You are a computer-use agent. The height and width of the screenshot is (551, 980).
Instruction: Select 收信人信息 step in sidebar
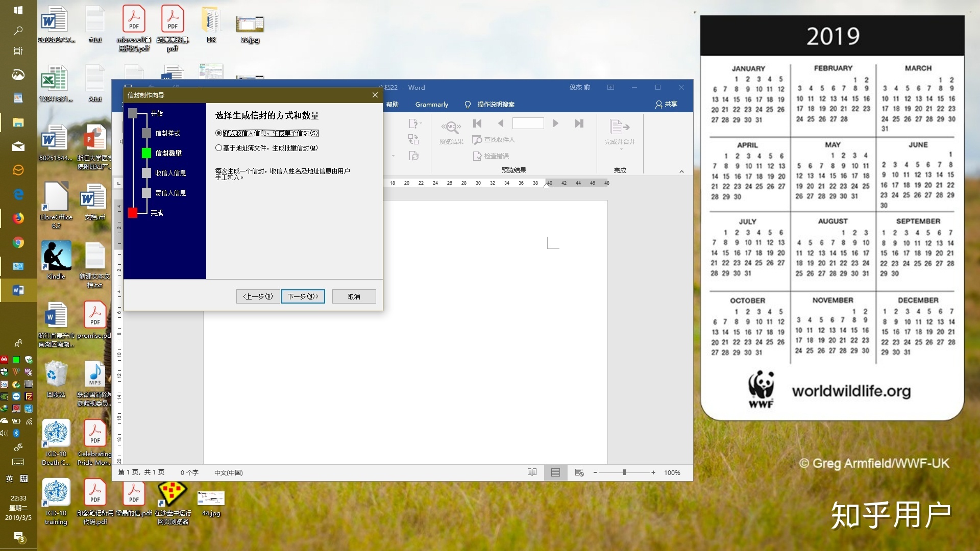point(169,173)
